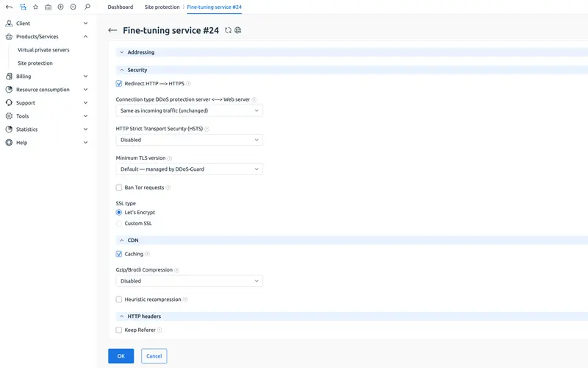Click info icon beside Connection type label
The width and height of the screenshot is (588, 368).
pos(254,99)
